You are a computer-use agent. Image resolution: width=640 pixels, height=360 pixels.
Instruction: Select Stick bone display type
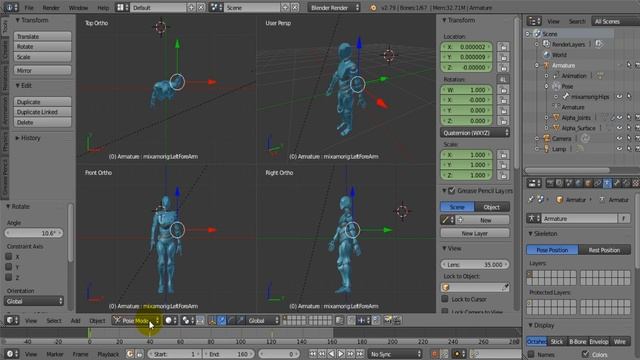point(557,342)
